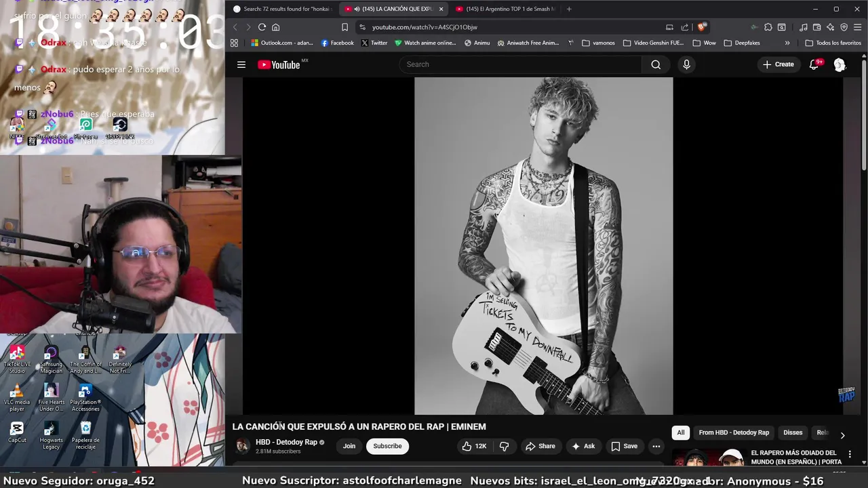The width and height of the screenshot is (868, 488).
Task: Open the browser extensions puzzle icon
Action: click(x=768, y=27)
